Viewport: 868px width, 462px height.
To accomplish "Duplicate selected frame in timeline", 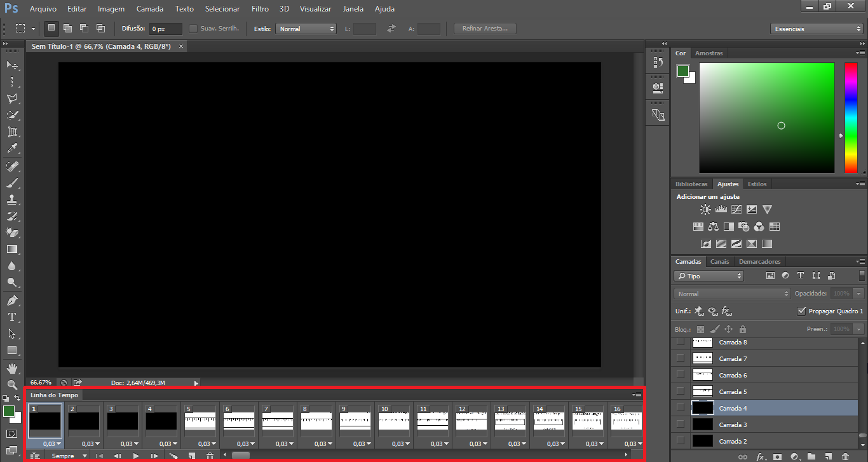I will point(191,456).
